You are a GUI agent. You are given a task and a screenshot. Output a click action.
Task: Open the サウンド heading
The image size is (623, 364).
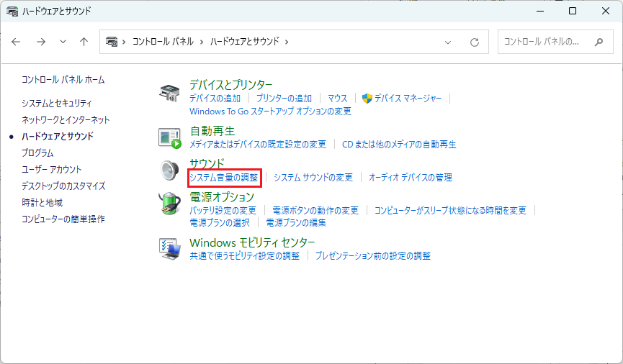point(207,163)
